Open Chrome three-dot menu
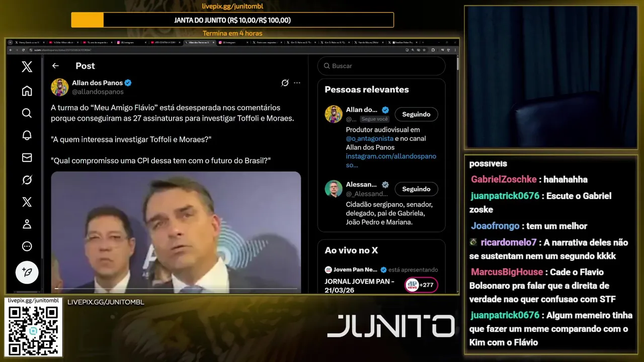 click(455, 50)
